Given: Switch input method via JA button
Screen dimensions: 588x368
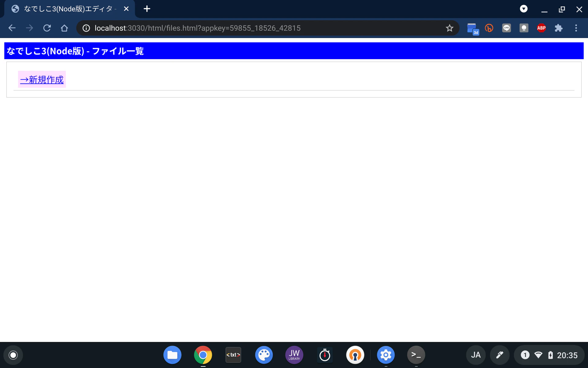Looking at the screenshot, I should (x=476, y=355).
